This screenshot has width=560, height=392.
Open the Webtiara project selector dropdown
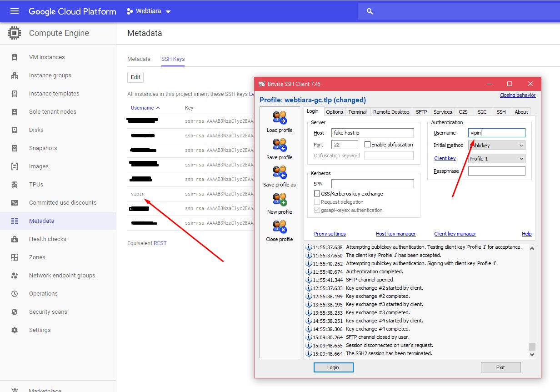[149, 11]
